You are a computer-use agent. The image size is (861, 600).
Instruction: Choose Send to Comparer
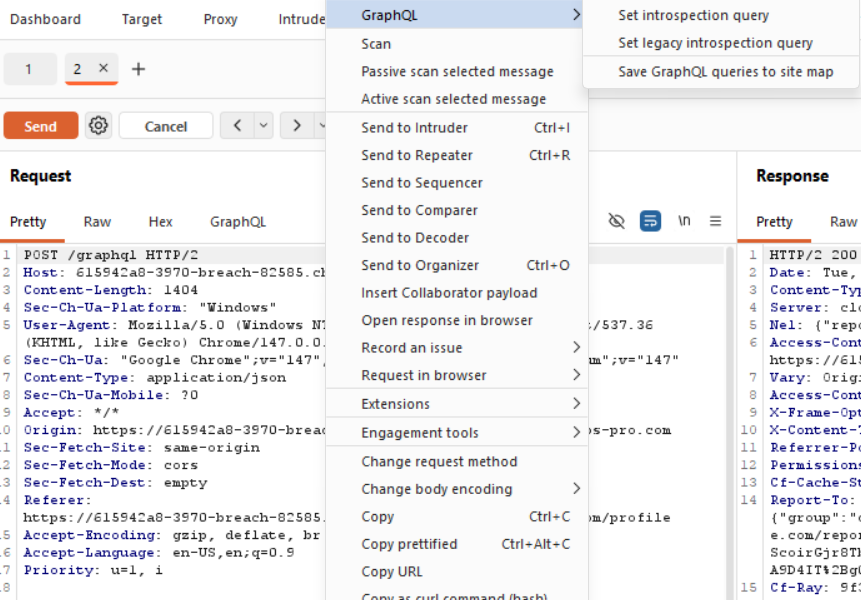click(x=455, y=210)
